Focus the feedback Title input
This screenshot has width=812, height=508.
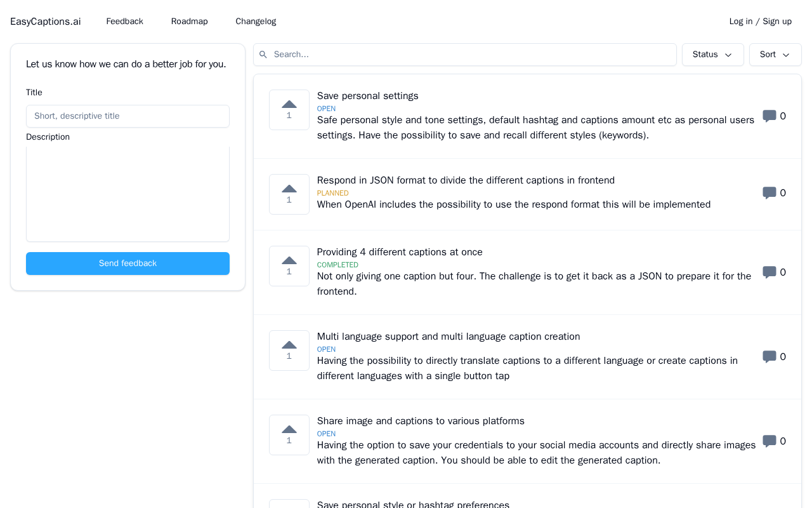click(x=128, y=116)
